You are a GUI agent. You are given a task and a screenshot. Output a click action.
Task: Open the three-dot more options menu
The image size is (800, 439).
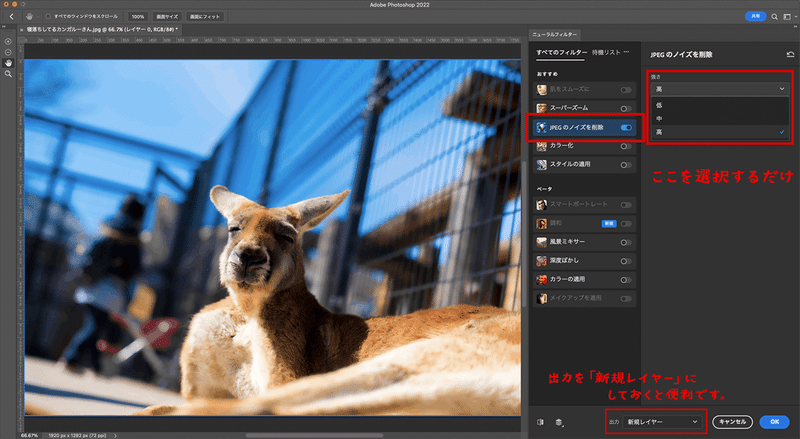[627, 52]
